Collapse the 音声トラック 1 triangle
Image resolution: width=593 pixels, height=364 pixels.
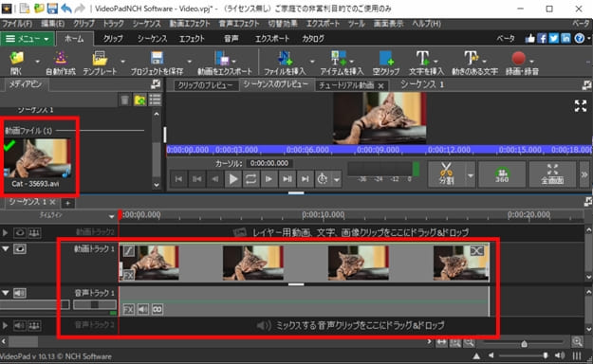point(6,293)
